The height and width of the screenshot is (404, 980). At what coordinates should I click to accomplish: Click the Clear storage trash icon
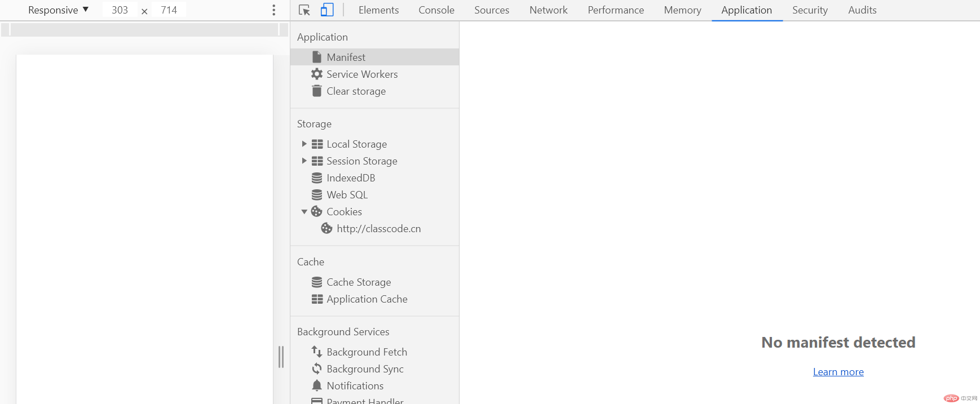pyautogui.click(x=317, y=91)
